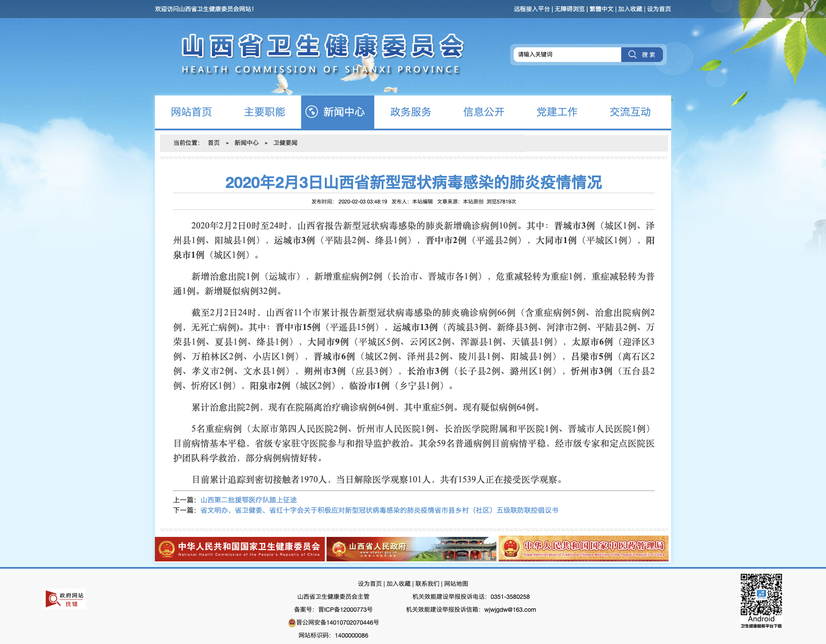The image size is (826, 644).
Task: Click the bold text 临汾市1例
Action: 370,386
